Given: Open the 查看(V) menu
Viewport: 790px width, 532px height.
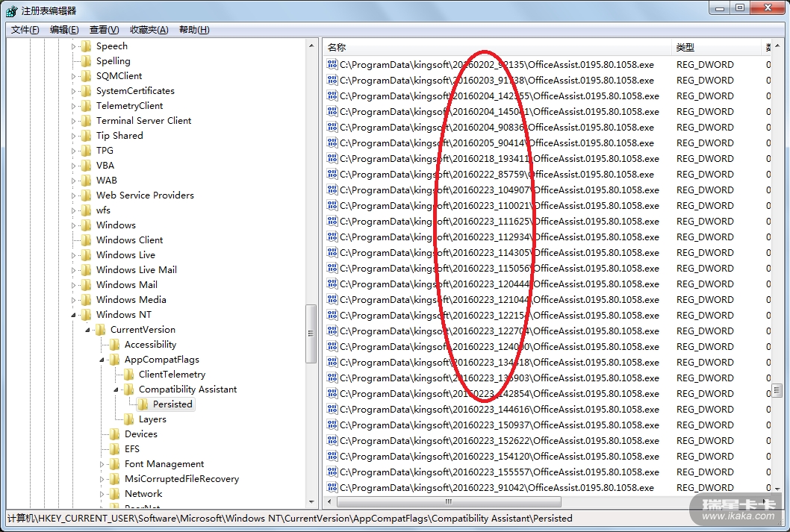Looking at the screenshot, I should point(105,30).
